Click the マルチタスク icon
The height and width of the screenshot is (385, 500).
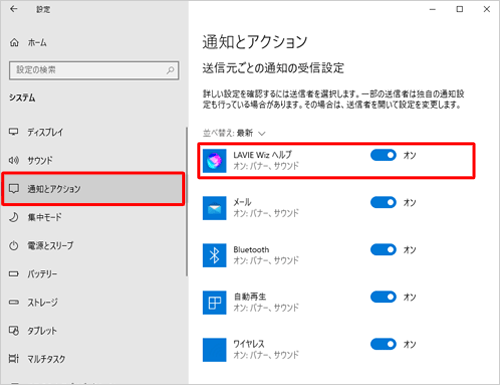14,359
